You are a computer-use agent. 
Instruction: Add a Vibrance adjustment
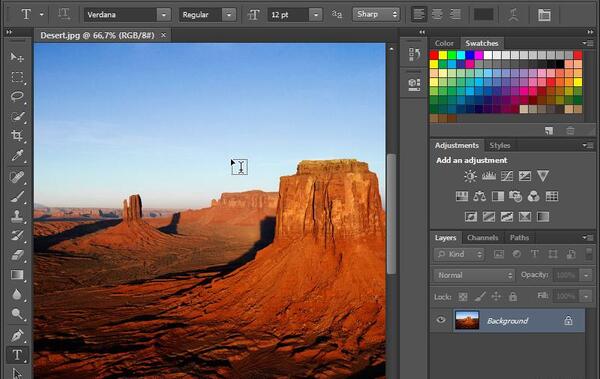point(543,176)
